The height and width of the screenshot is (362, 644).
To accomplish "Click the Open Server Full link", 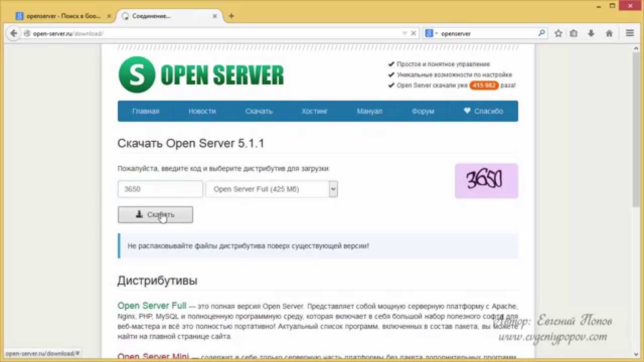I will [x=152, y=306].
